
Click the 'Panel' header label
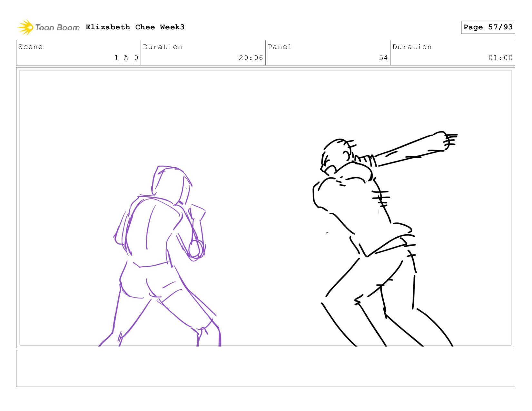[280, 47]
